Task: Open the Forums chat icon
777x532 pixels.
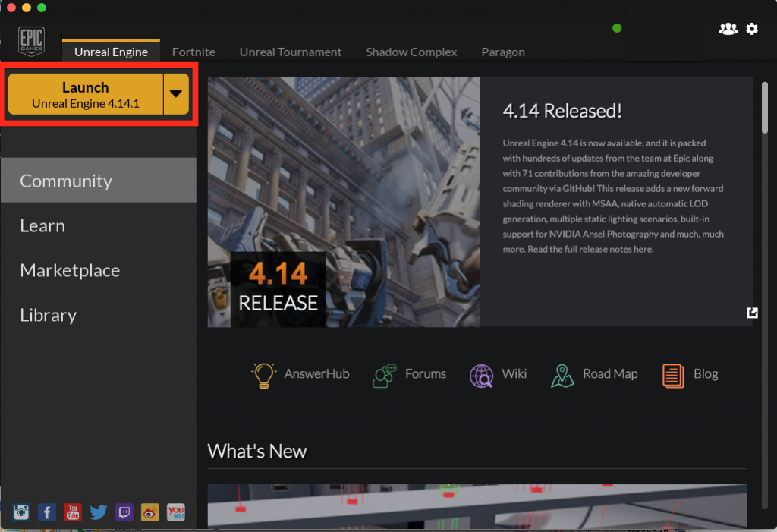Action: pyautogui.click(x=385, y=376)
